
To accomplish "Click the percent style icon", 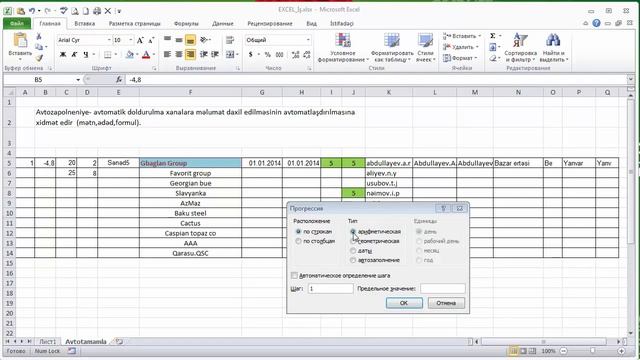I will pyautogui.click(x=267, y=54).
